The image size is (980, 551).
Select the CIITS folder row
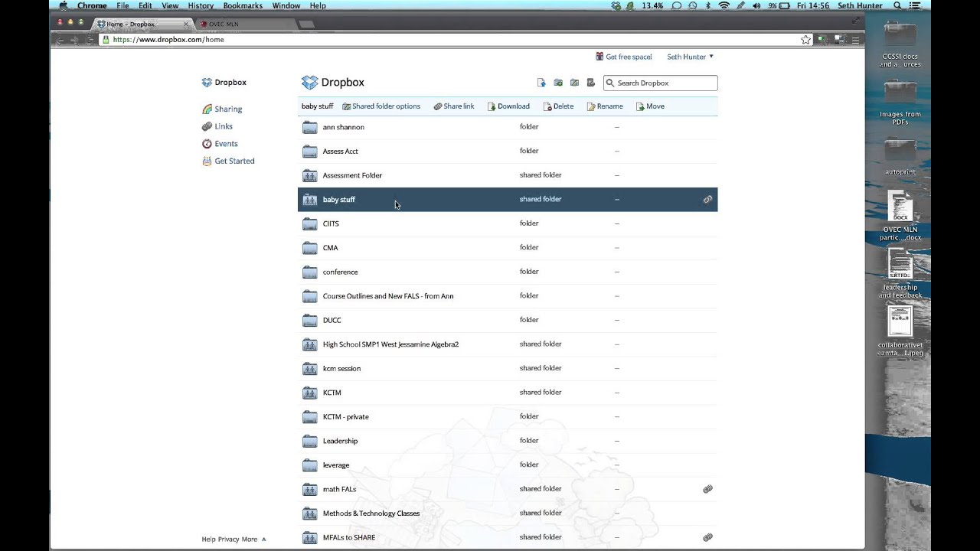(508, 223)
